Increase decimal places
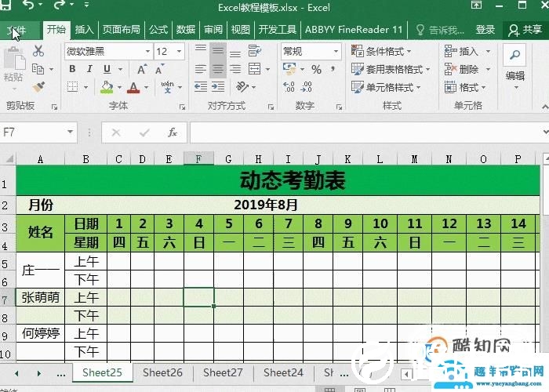549x392 pixels. (289, 87)
